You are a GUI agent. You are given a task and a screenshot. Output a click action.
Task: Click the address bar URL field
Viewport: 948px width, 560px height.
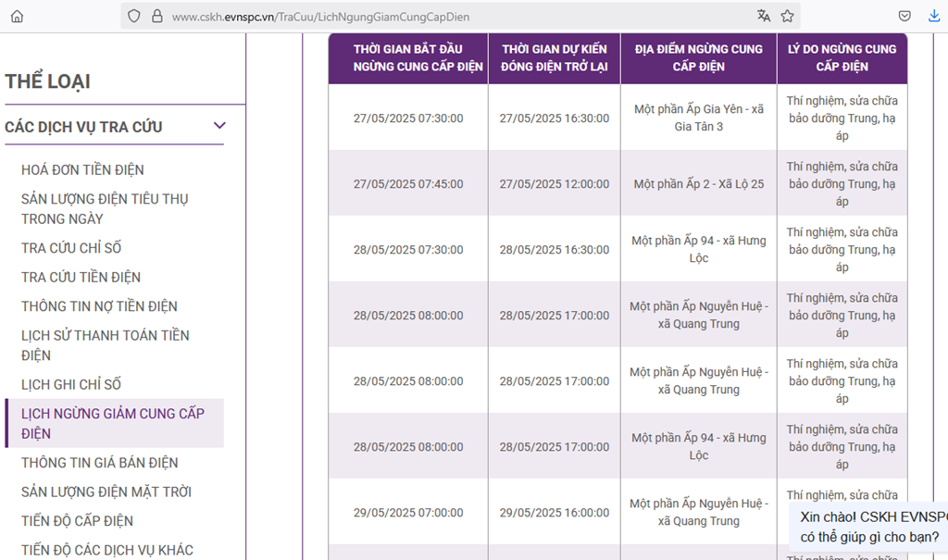(444, 16)
